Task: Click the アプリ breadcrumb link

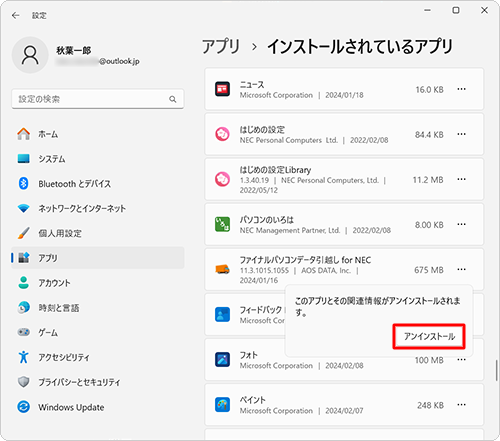Action: coord(221,46)
